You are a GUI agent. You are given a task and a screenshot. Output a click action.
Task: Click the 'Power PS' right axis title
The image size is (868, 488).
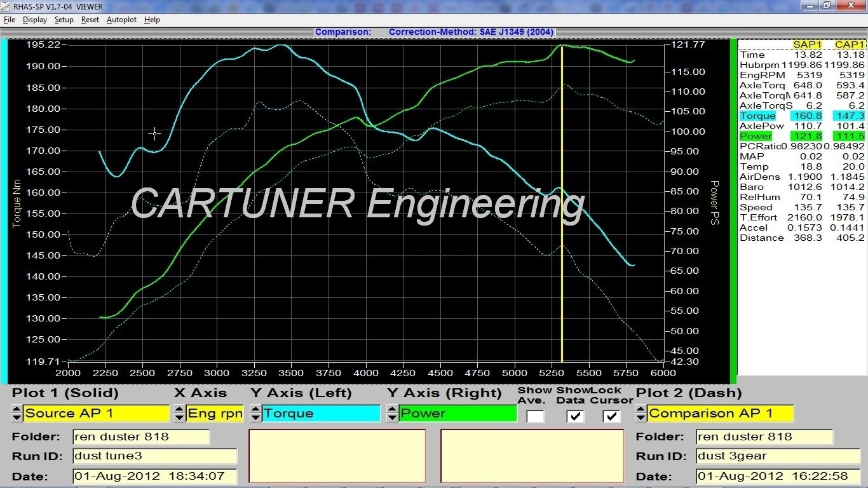pyautogui.click(x=714, y=203)
